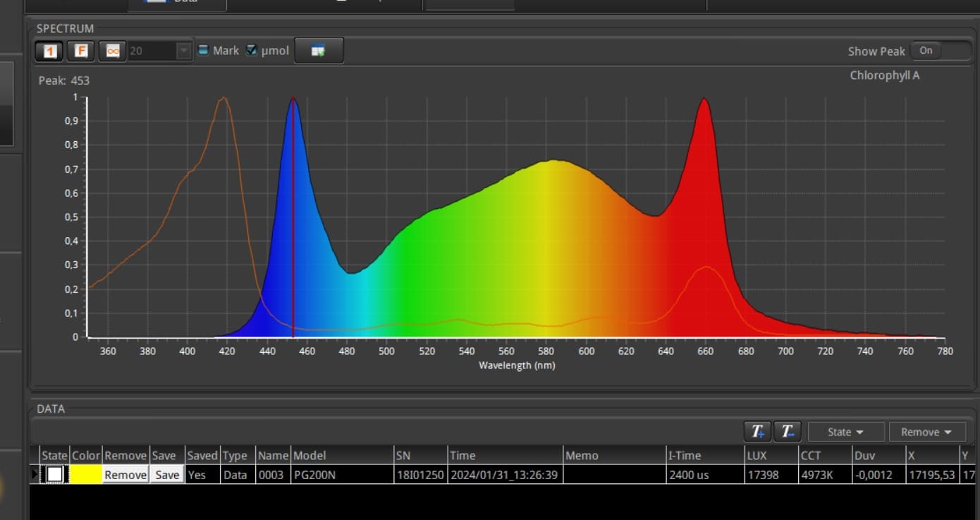Click the orange 'F' mode icon
Viewport: 980px width, 520px height.
[x=81, y=51]
